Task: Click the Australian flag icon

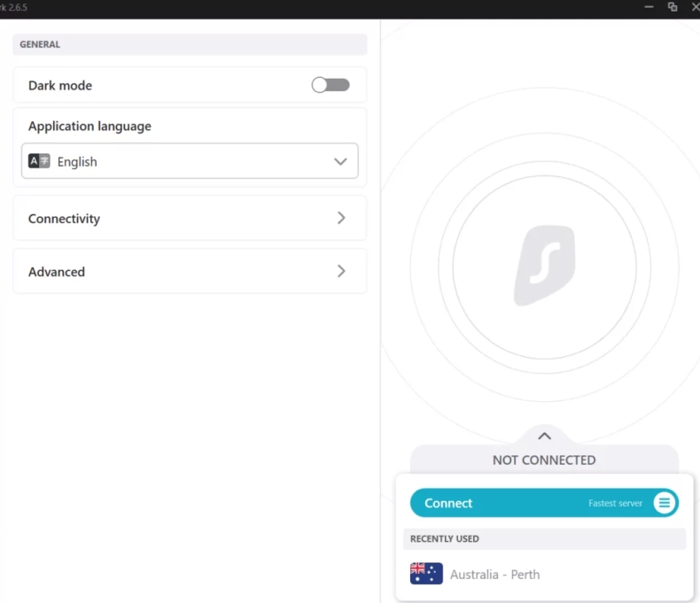Action: [426, 574]
